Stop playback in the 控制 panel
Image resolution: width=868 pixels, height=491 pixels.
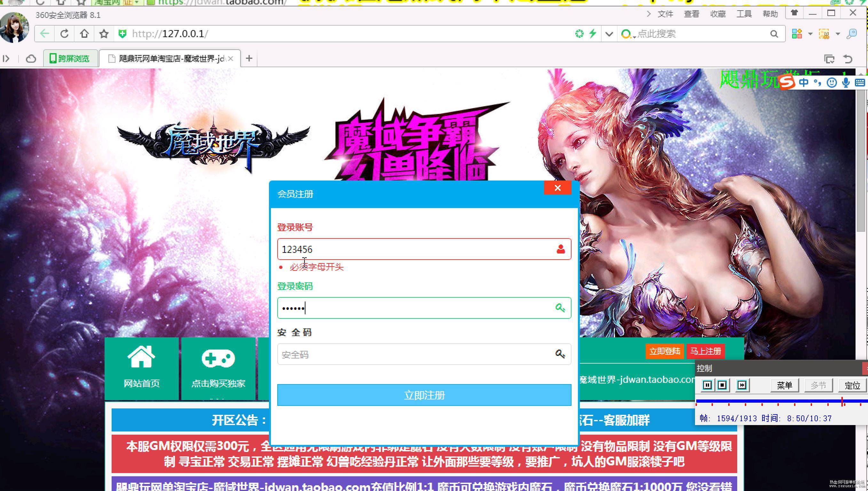(722, 385)
